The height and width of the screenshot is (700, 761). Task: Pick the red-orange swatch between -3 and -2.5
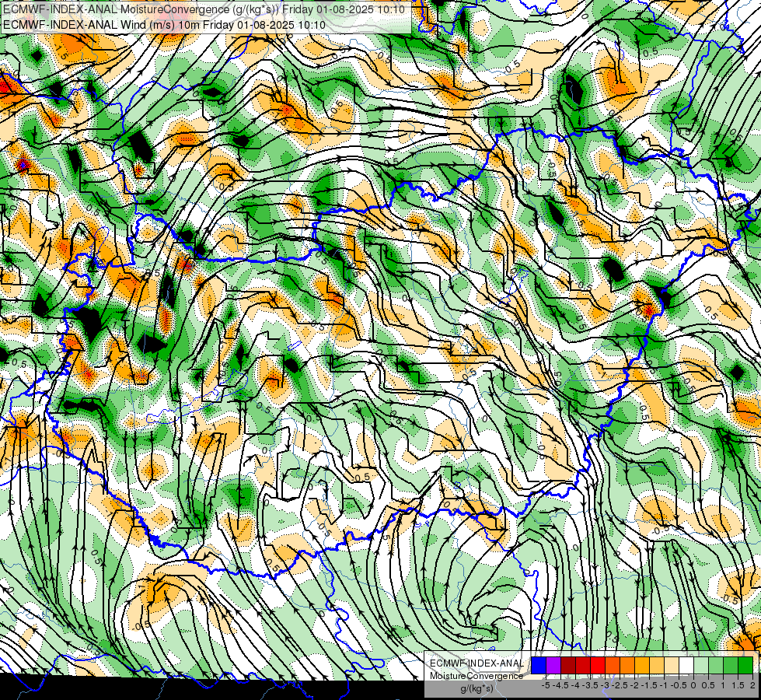click(613, 665)
